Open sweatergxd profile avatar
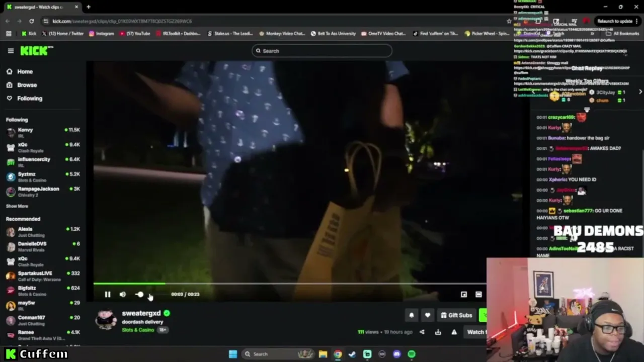This screenshot has width=644, height=362. click(106, 320)
